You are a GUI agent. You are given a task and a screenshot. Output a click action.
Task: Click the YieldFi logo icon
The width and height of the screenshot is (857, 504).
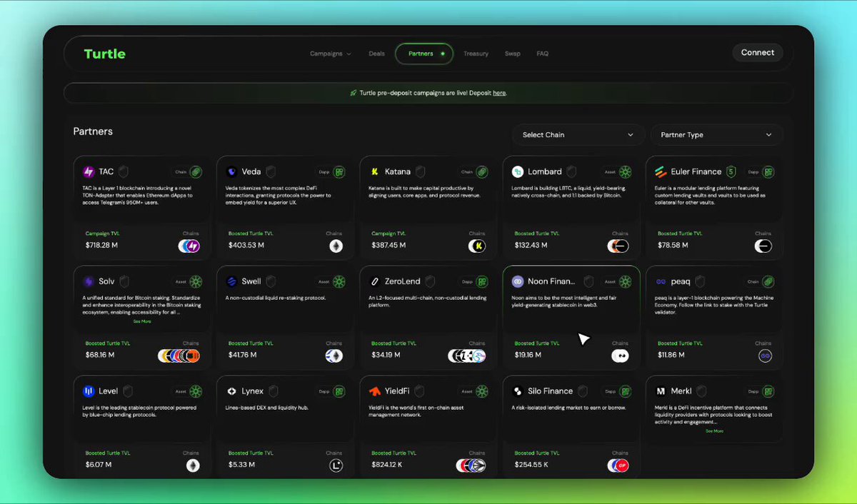coord(374,391)
